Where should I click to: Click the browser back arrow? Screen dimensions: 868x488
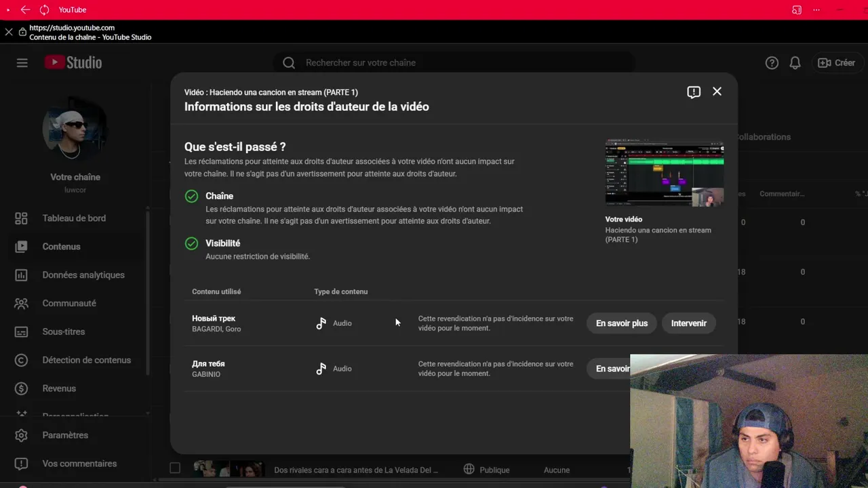point(25,9)
